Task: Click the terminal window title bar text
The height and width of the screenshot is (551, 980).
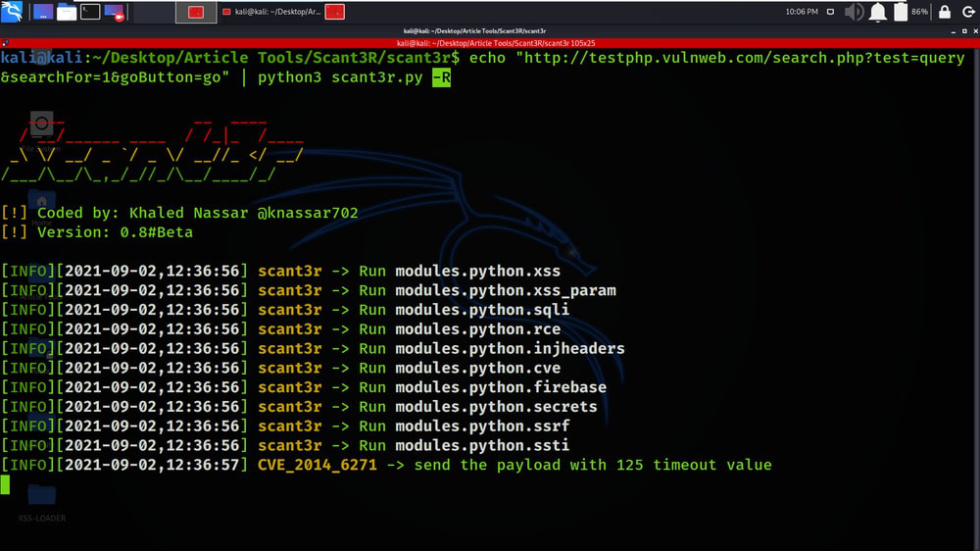Action: (474, 30)
